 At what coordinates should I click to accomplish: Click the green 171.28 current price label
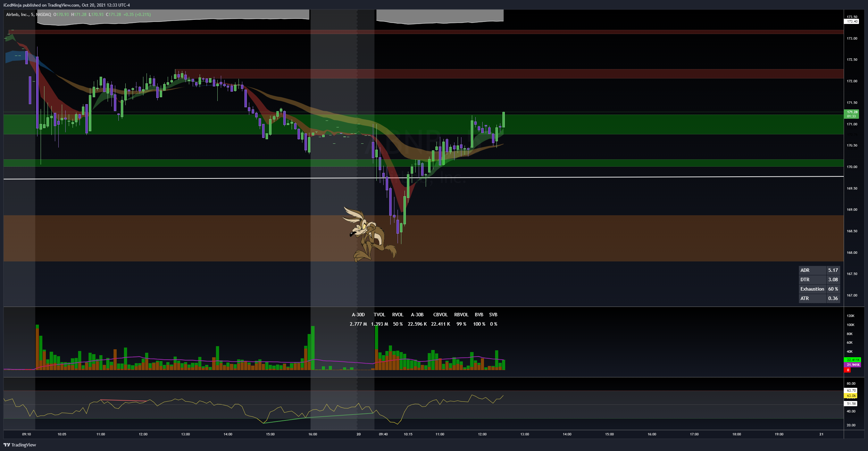(851, 114)
